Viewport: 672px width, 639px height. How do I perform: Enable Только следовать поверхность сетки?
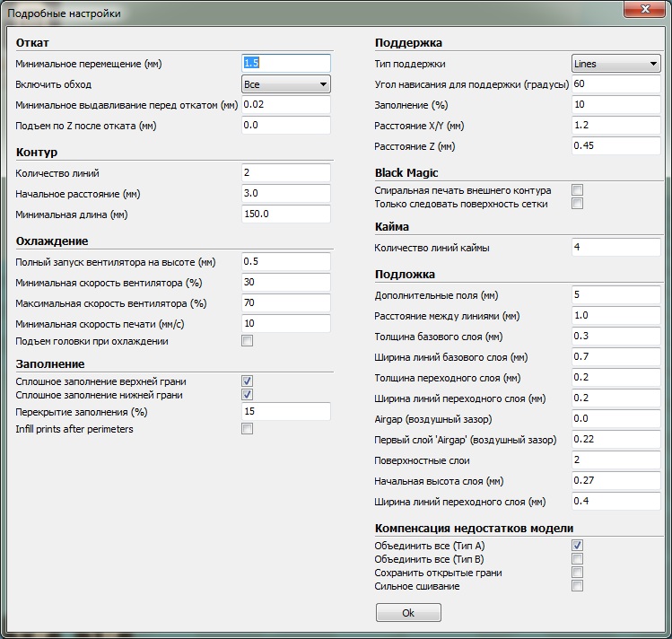coord(577,204)
